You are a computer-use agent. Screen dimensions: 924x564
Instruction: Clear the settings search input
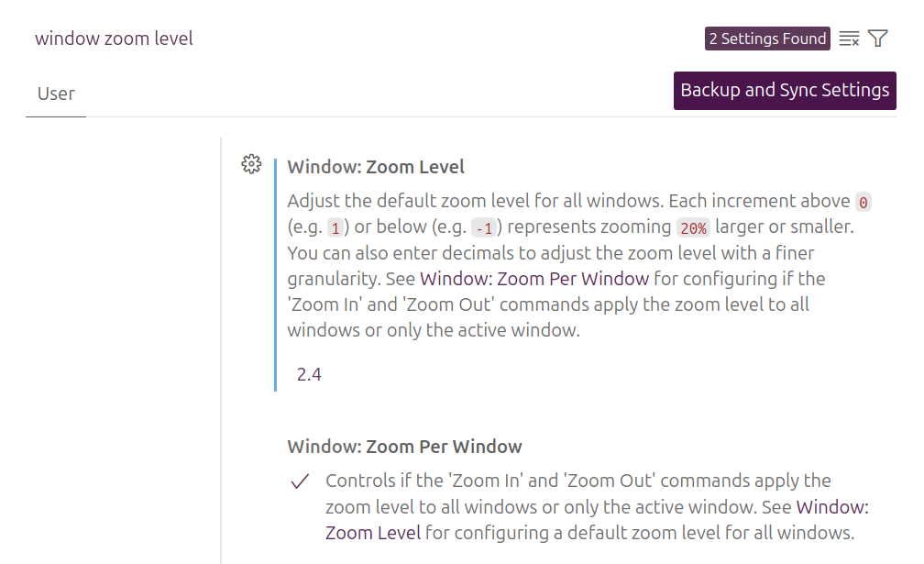coord(850,39)
